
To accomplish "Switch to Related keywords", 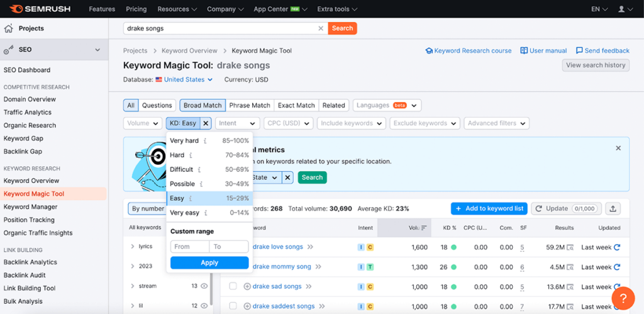I will pyautogui.click(x=333, y=105).
